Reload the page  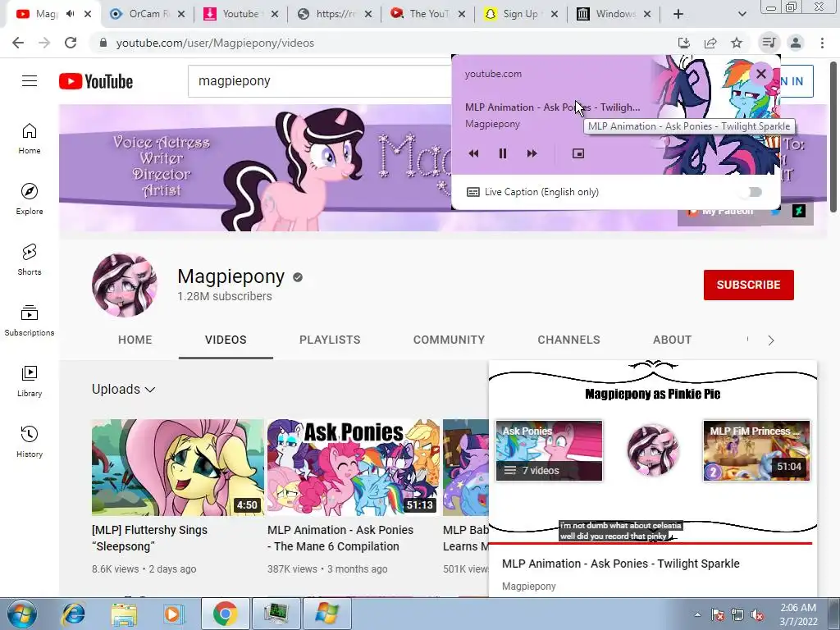pyautogui.click(x=71, y=43)
